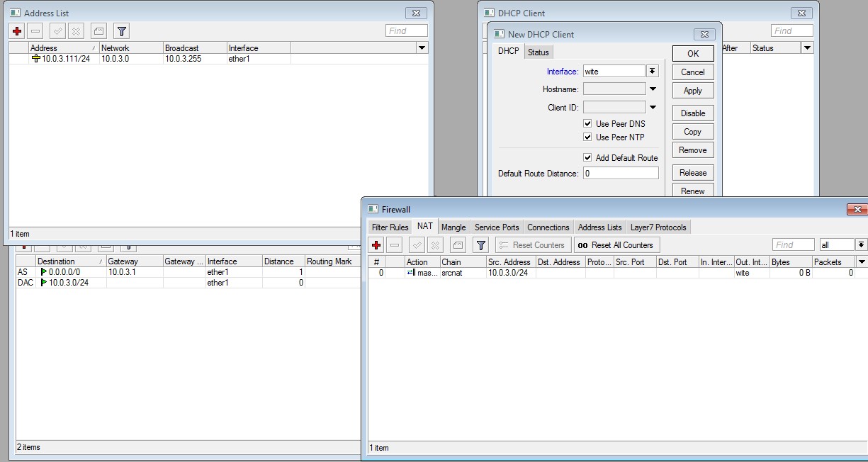This screenshot has height=462, width=868.
Task: Select the 10.0.3.111/24 address row
Action: [218, 59]
